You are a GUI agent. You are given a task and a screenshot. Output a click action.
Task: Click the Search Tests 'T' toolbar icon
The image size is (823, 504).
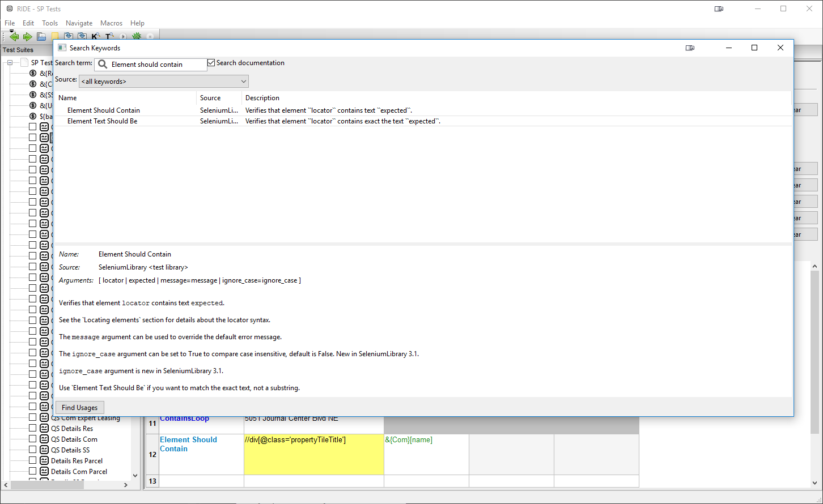point(109,37)
